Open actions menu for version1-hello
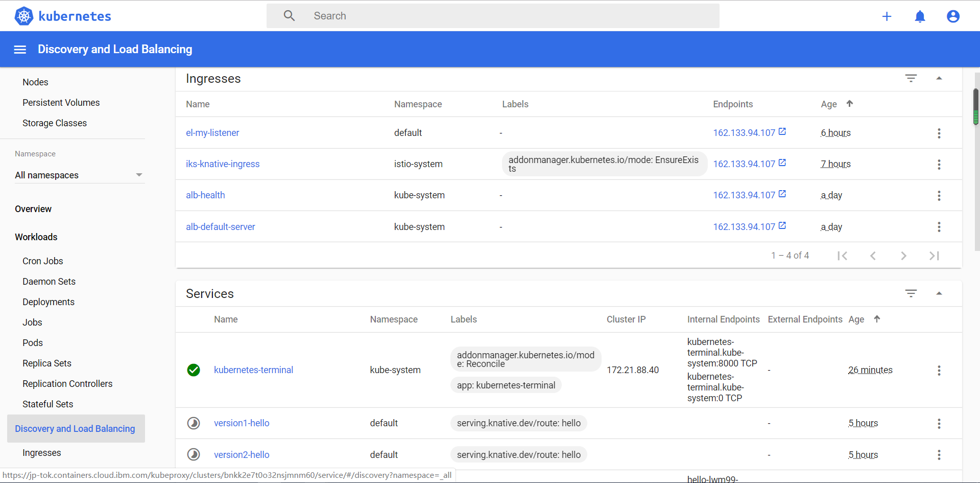980x483 pixels. pyautogui.click(x=939, y=424)
